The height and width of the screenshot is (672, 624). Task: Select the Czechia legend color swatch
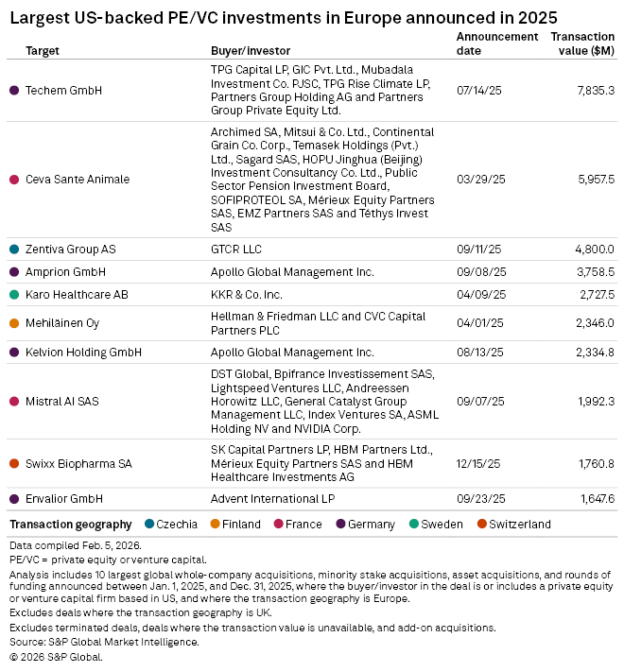coord(150,524)
